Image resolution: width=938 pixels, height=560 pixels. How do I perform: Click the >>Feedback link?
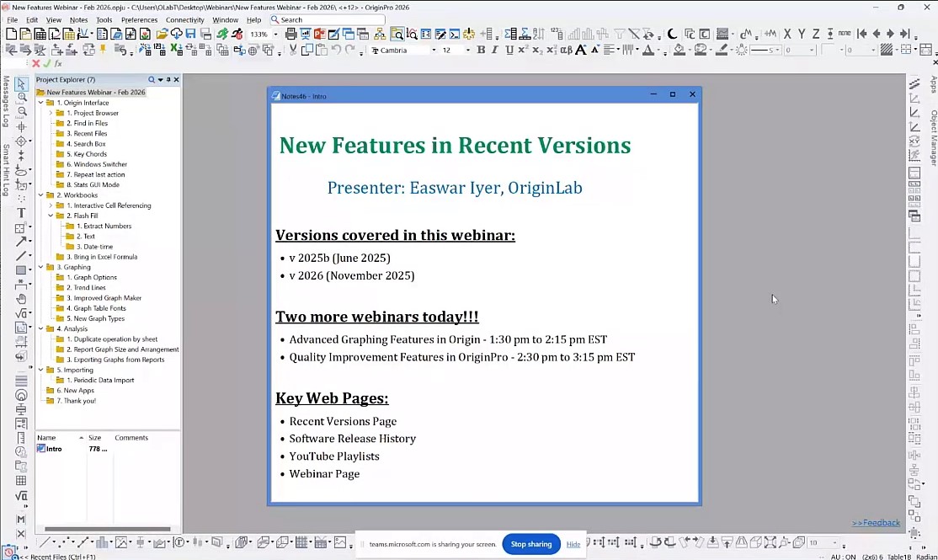click(x=876, y=522)
